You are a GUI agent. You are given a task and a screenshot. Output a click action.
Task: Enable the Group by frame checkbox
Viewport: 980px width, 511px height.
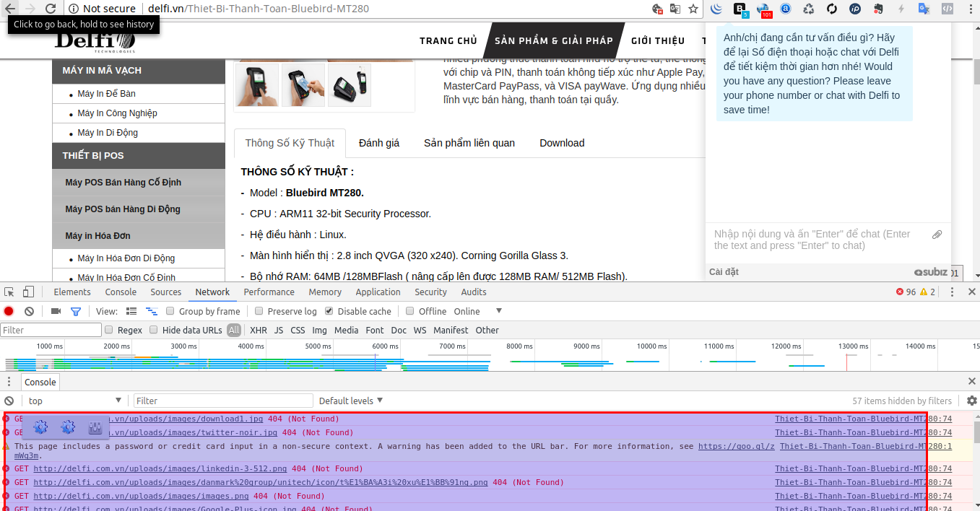click(170, 311)
